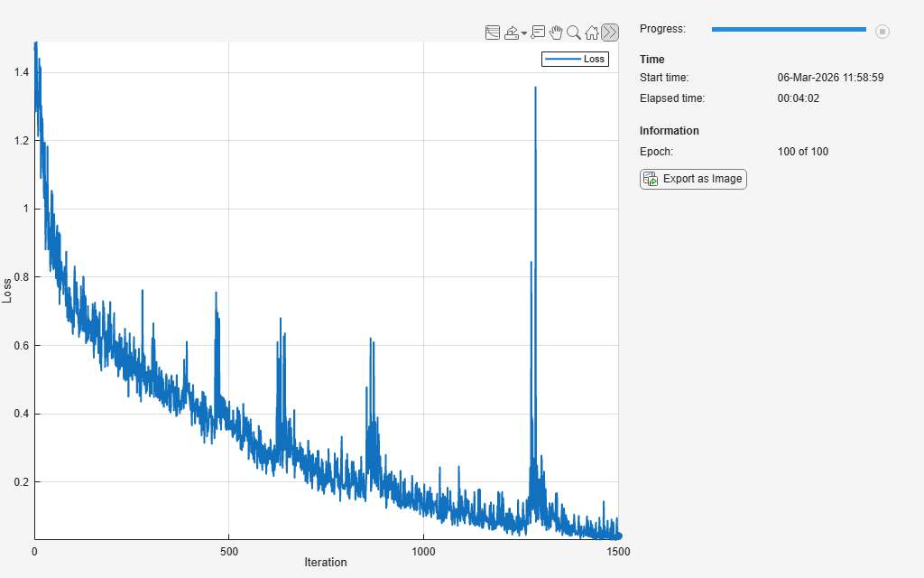Viewport: 924px width, 578px height.
Task: Select the Loss legend label
Action: click(594, 59)
